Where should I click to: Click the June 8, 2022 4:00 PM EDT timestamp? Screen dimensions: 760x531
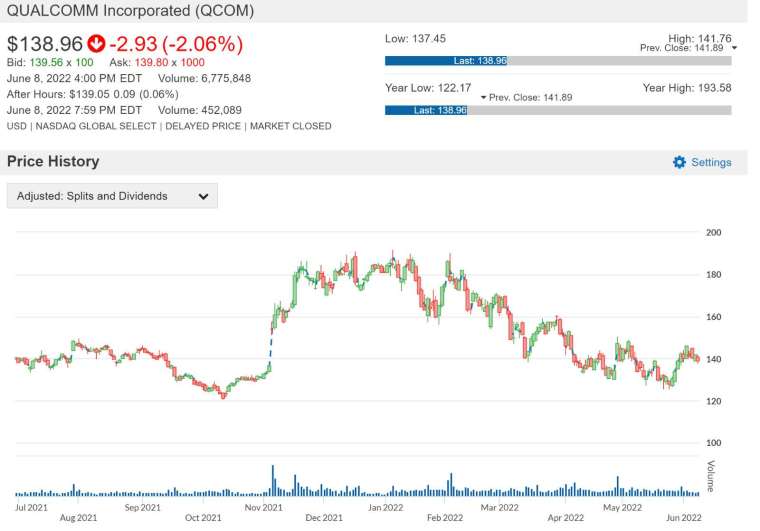pyautogui.click(x=74, y=78)
